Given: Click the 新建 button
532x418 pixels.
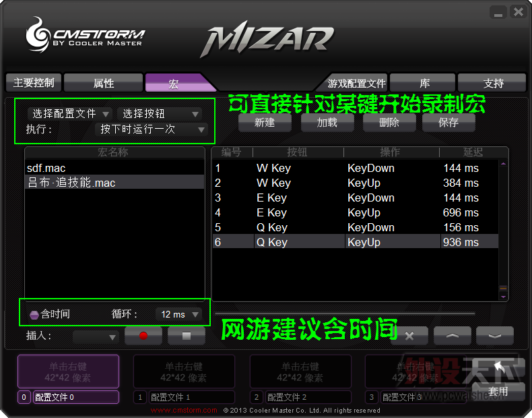Looking at the screenshot, I should pos(265,122).
